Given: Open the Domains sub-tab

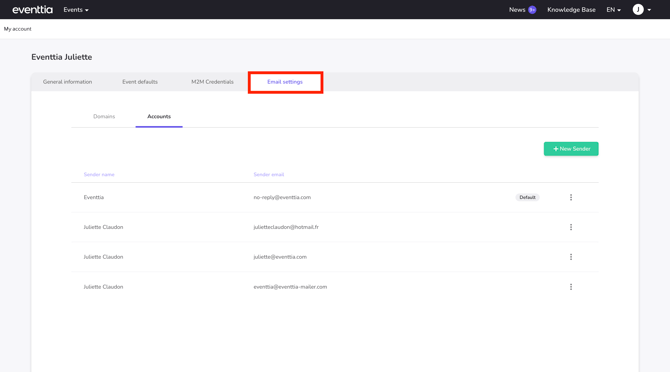Looking at the screenshot, I should [104, 116].
